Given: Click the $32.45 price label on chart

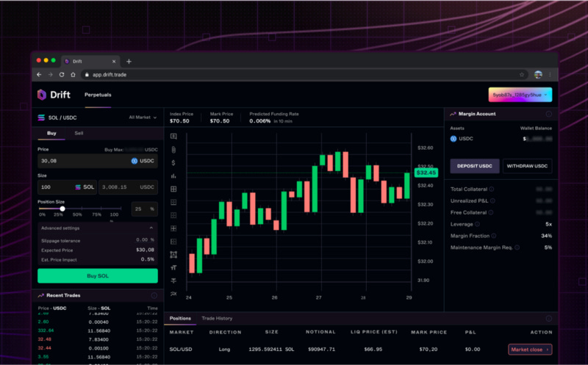Looking at the screenshot, I should tap(426, 173).
